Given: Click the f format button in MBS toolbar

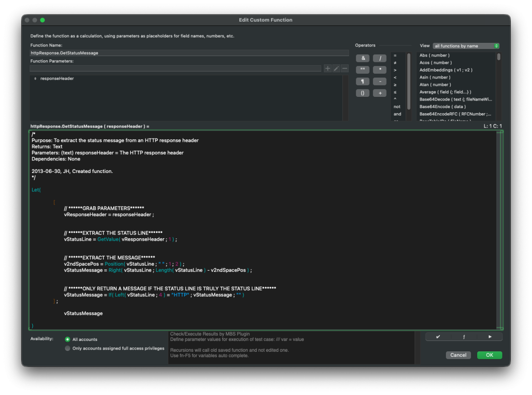Looking at the screenshot, I should pyautogui.click(x=464, y=337).
